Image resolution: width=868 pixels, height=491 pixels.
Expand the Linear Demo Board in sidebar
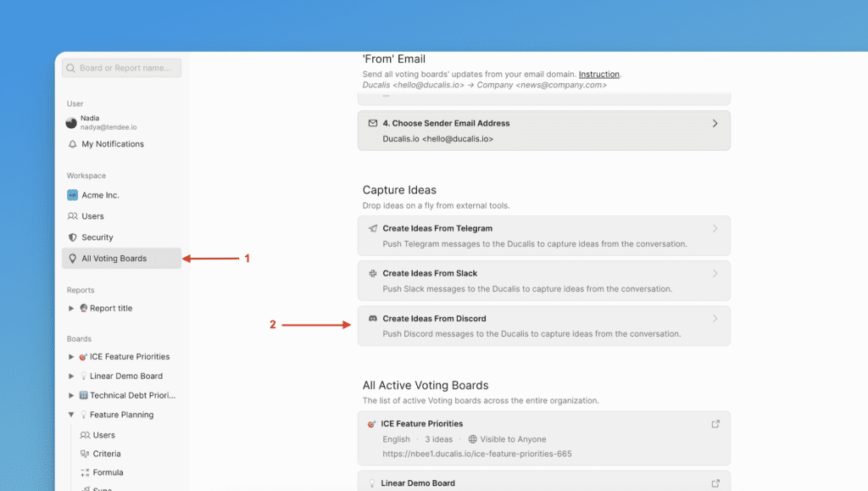71,377
